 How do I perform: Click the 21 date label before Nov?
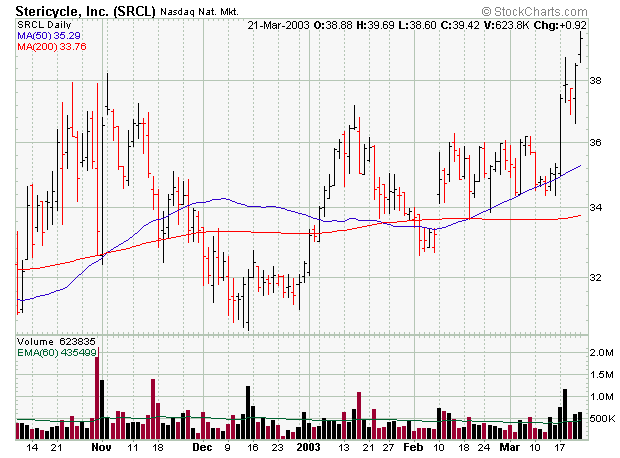coord(57,447)
